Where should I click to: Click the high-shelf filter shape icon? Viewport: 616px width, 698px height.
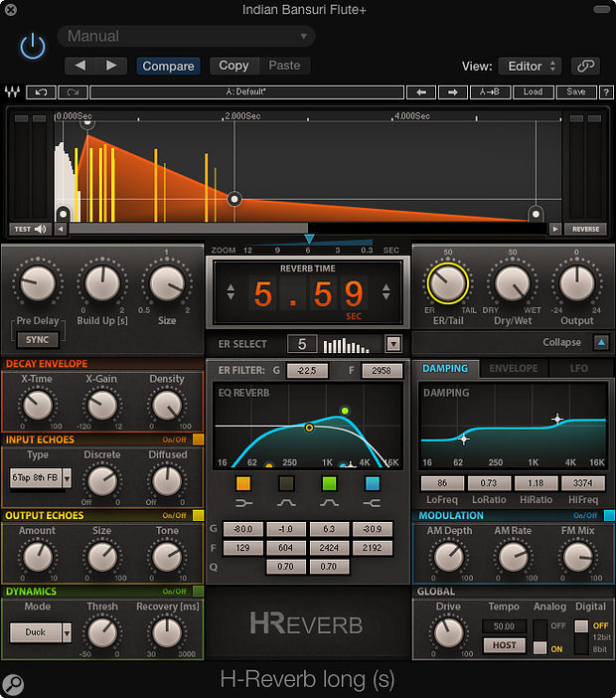tap(372, 503)
